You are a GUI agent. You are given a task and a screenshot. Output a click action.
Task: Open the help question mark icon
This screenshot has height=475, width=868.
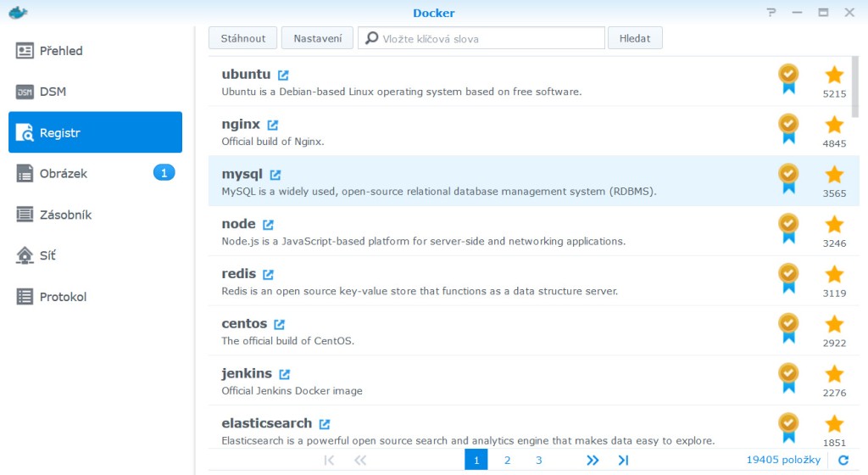tap(771, 12)
